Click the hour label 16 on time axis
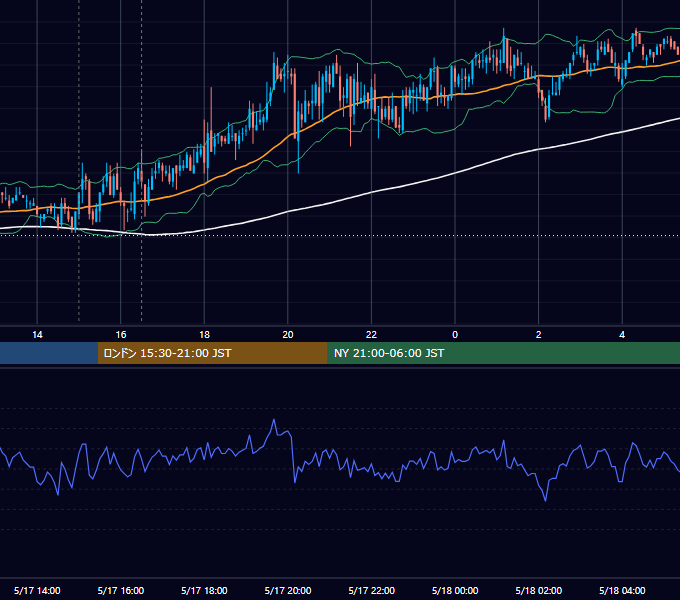The image size is (680, 600). [x=121, y=335]
